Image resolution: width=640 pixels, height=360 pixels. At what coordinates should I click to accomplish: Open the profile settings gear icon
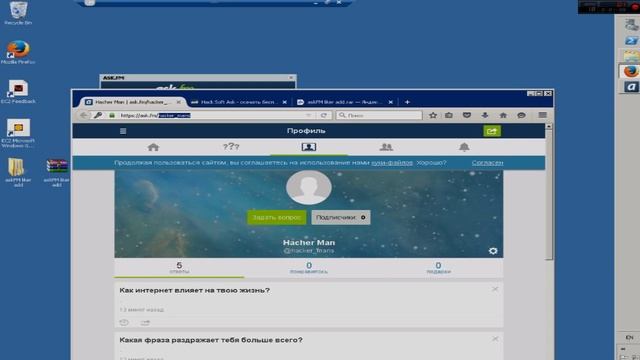(493, 251)
